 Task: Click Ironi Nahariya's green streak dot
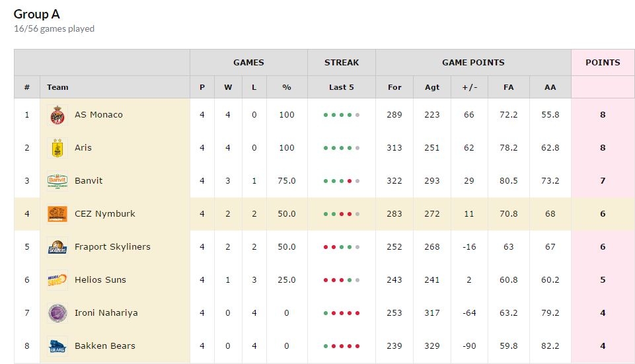[x=326, y=313]
